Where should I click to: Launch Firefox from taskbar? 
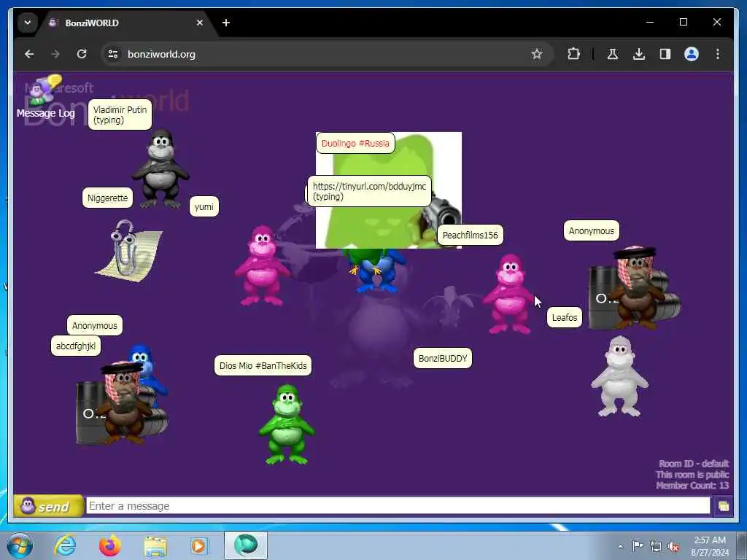click(x=110, y=545)
